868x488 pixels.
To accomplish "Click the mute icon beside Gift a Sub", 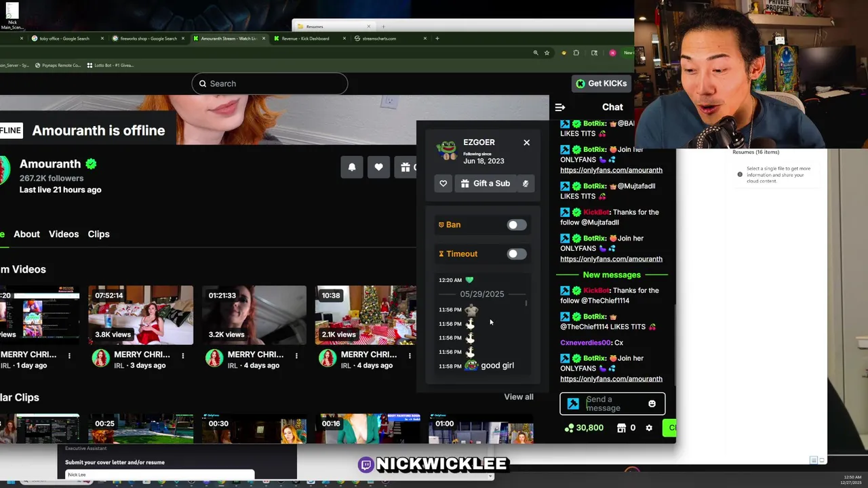I will [525, 184].
